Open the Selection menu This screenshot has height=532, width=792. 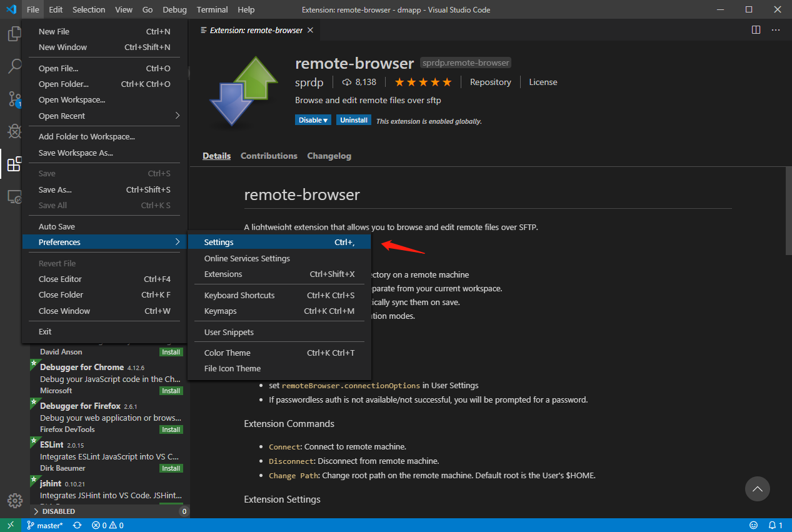tap(89, 9)
